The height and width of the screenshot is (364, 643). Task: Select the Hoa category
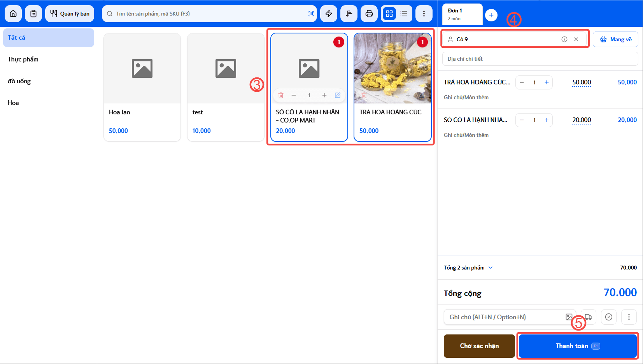(49, 103)
